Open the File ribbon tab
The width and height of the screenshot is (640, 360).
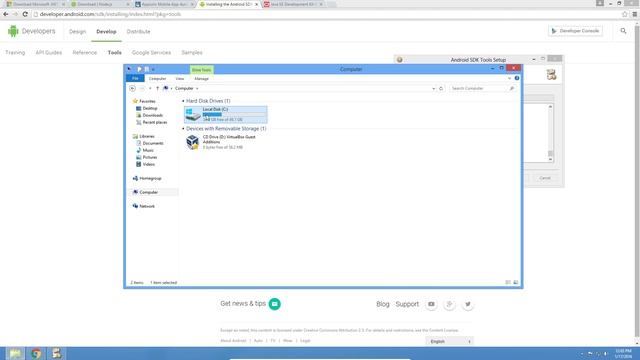tap(135, 78)
